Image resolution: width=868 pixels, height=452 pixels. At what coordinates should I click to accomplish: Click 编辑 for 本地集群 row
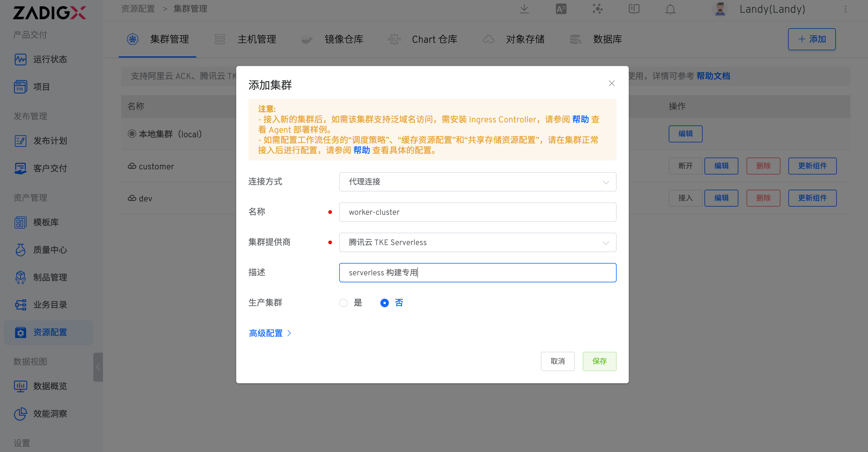point(685,134)
